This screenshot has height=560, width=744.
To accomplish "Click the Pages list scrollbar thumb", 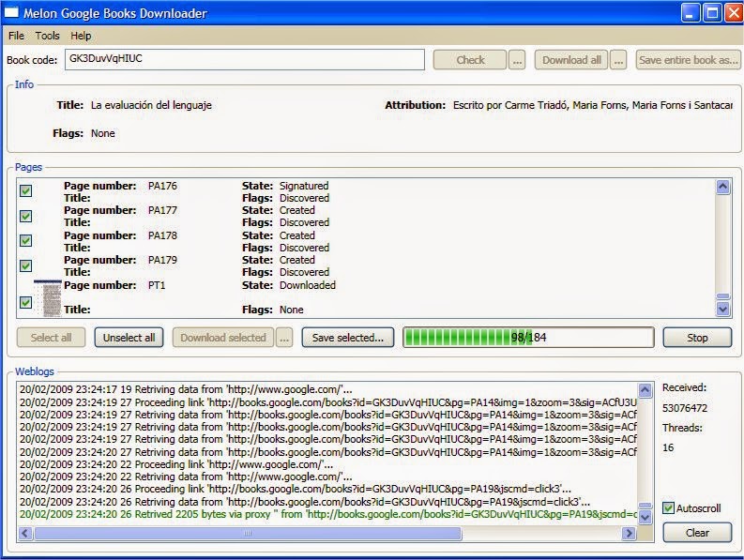I will [x=722, y=296].
